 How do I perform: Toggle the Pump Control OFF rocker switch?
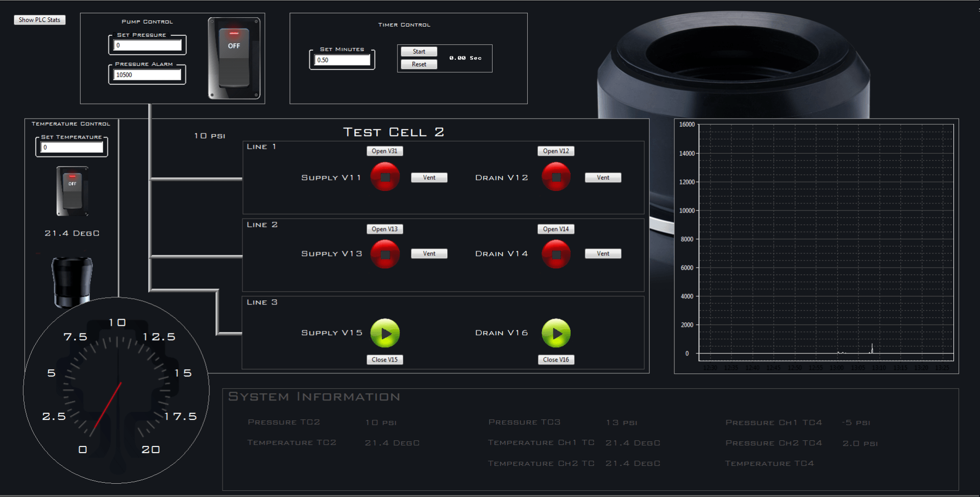(234, 58)
